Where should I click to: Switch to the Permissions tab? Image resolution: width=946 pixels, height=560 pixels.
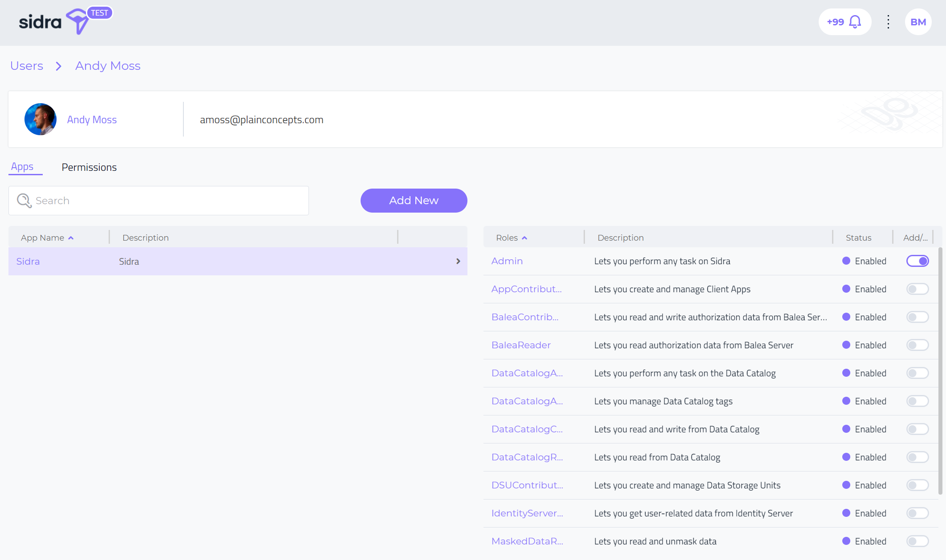(89, 167)
